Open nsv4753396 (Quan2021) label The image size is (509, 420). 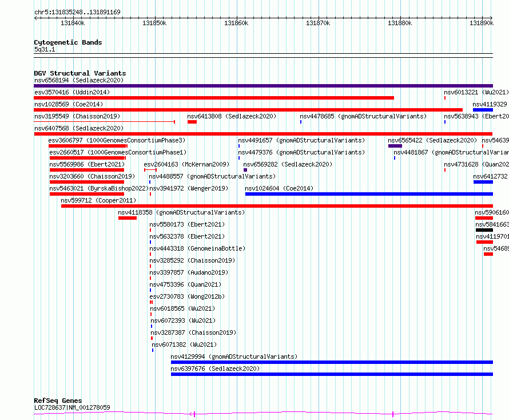[x=185, y=284]
